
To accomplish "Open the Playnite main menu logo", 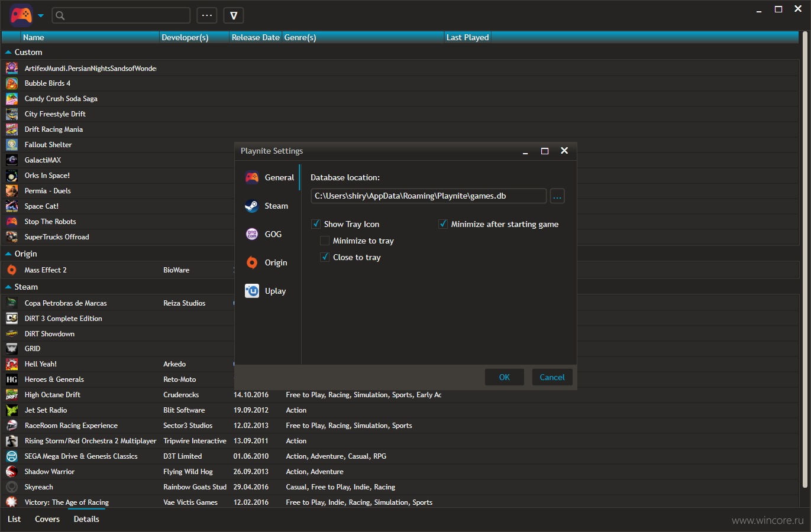I will point(21,15).
